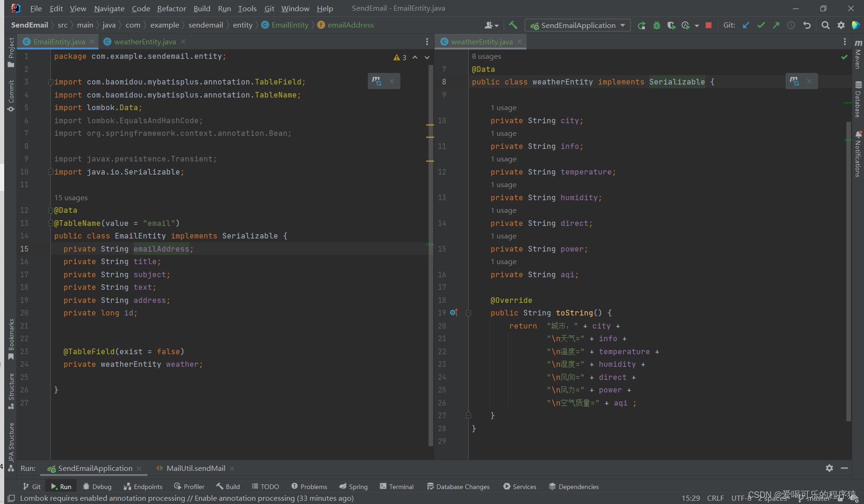Viewport: 864px width, 504px height.
Task: Start debugging with the green bug icon
Action: point(657,25)
